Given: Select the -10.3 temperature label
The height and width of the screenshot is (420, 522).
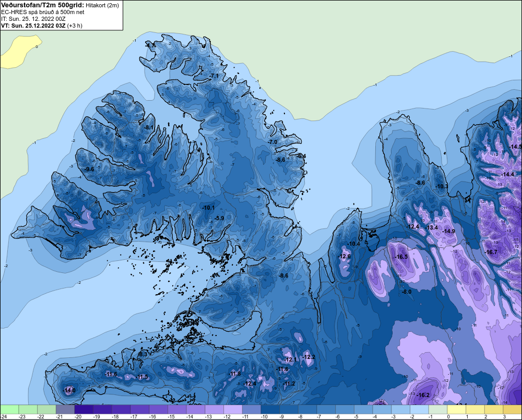Looking at the screenshot, I should (442, 186).
